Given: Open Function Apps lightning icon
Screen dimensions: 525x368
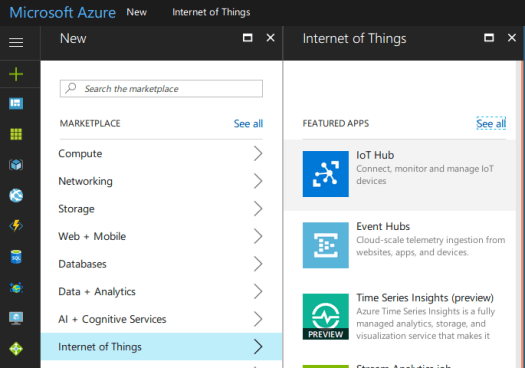Looking at the screenshot, I should click(16, 226).
